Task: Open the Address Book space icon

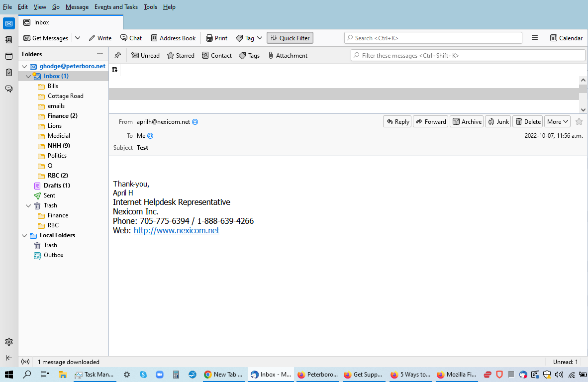Action: coord(9,40)
